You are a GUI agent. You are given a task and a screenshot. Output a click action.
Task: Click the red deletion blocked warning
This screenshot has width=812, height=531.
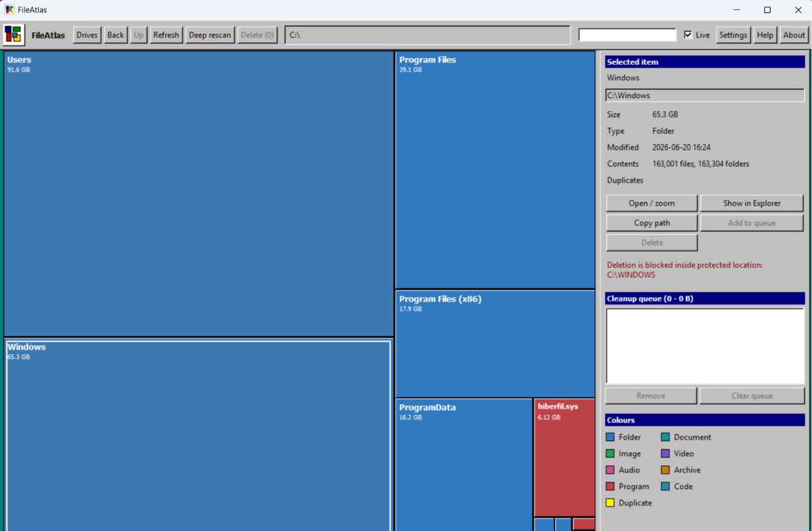point(684,270)
